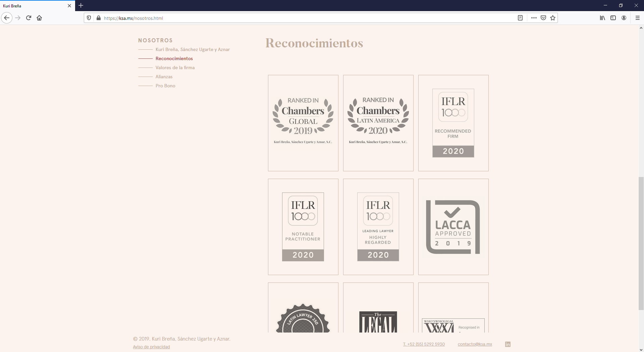Open a new browser tab
This screenshot has height=352, width=644.
point(81,5)
